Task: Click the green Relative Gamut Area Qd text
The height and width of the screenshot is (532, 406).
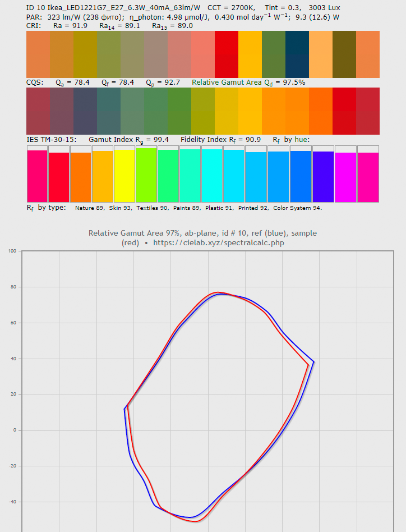Action: (x=248, y=82)
